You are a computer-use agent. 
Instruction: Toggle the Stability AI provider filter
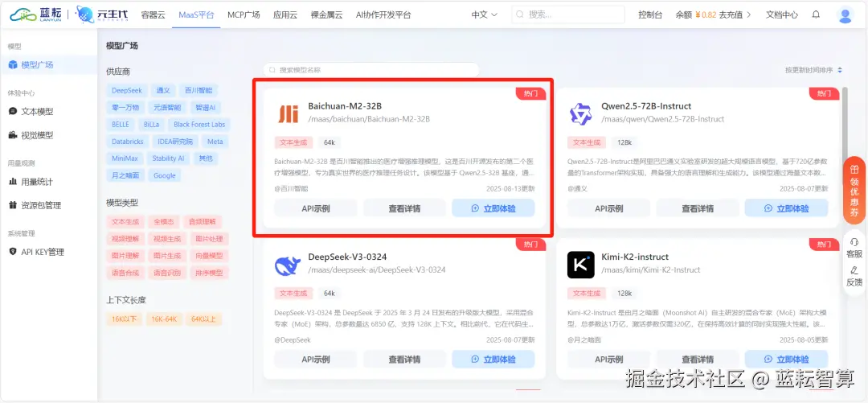tap(168, 158)
